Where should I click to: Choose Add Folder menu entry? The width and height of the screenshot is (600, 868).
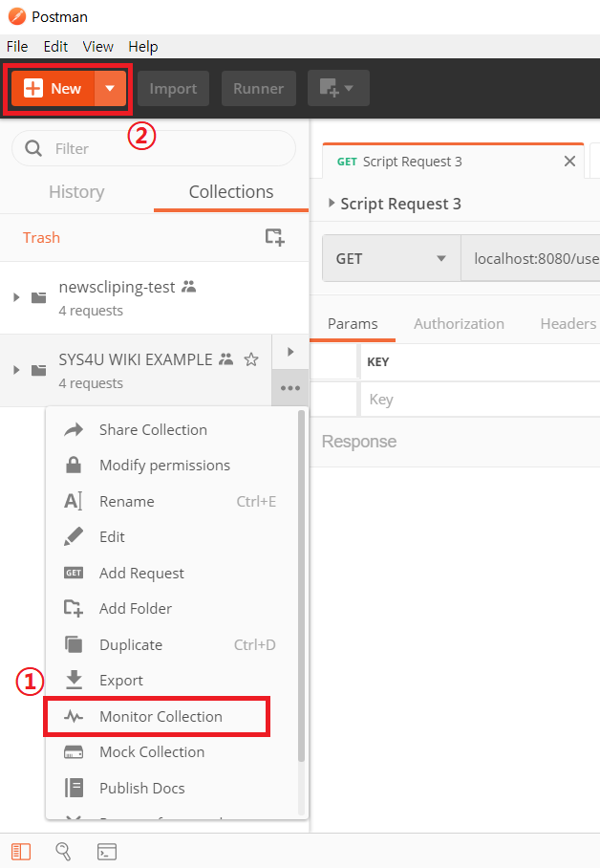click(172, 608)
